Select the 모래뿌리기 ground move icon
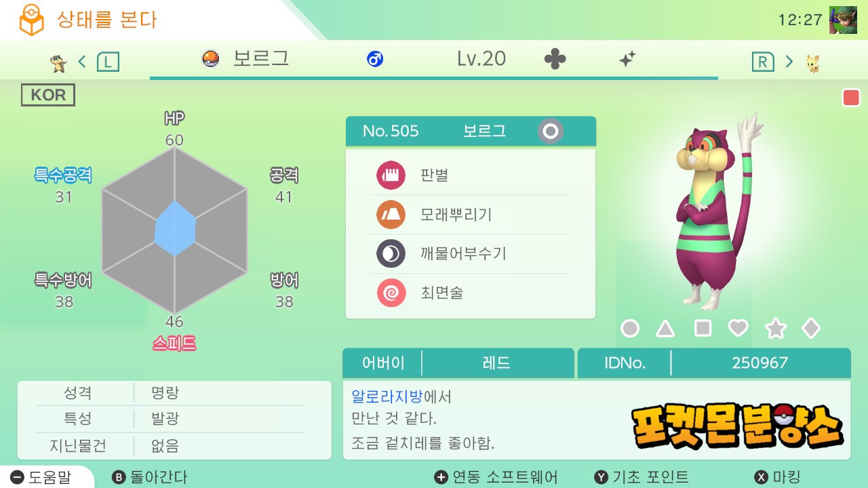The image size is (868, 488). tap(391, 215)
